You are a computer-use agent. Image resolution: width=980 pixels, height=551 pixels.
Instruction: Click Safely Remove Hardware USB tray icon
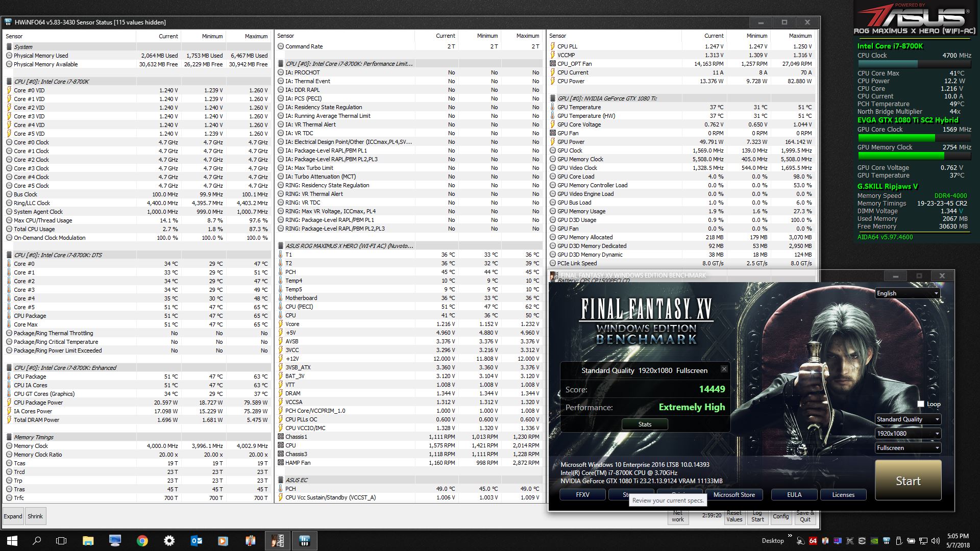[x=899, y=541]
